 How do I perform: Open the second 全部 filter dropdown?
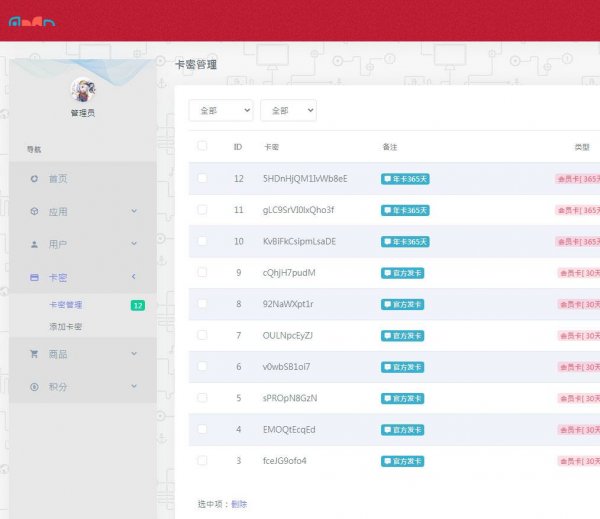289,111
